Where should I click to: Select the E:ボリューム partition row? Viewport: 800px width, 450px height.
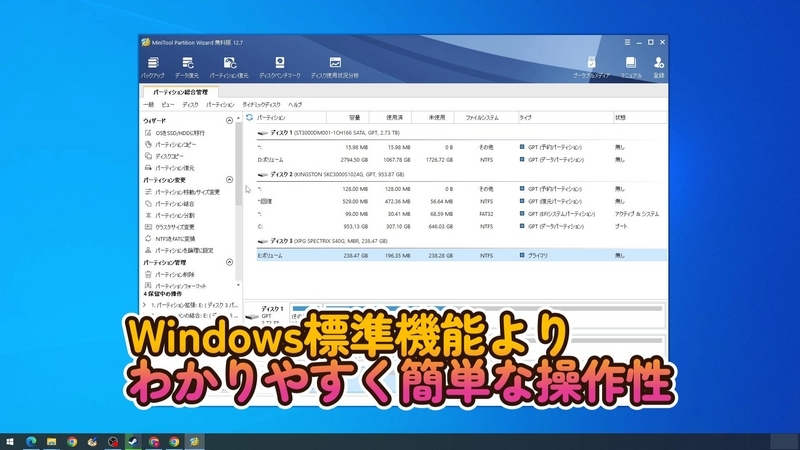(461, 255)
